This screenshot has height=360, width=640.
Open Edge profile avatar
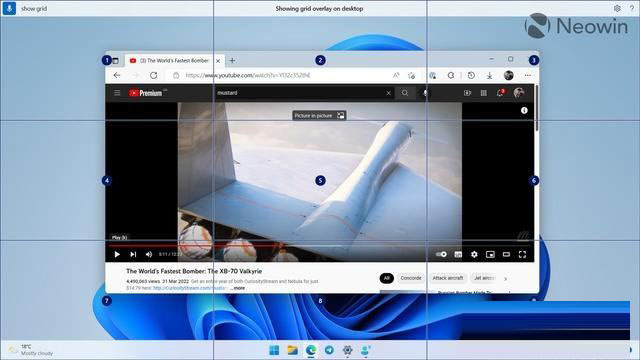(509, 76)
